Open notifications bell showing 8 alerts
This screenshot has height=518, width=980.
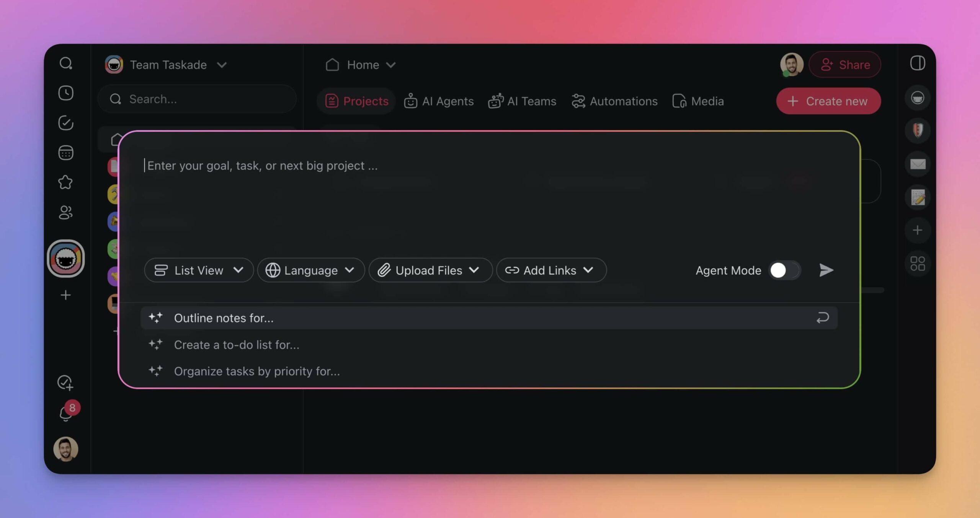(66, 413)
